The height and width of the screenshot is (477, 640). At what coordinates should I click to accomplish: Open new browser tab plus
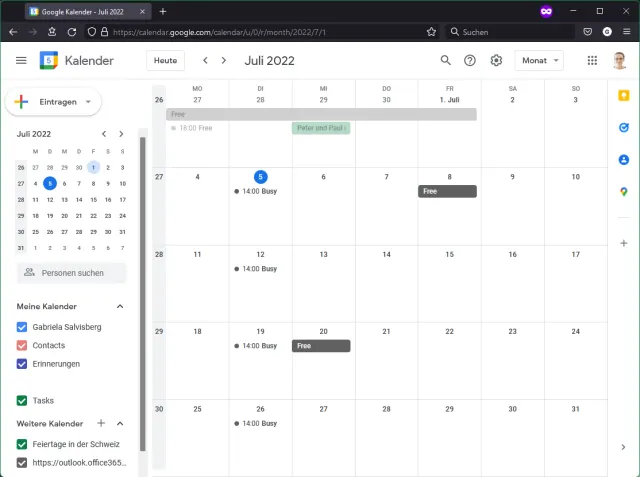[x=163, y=11]
